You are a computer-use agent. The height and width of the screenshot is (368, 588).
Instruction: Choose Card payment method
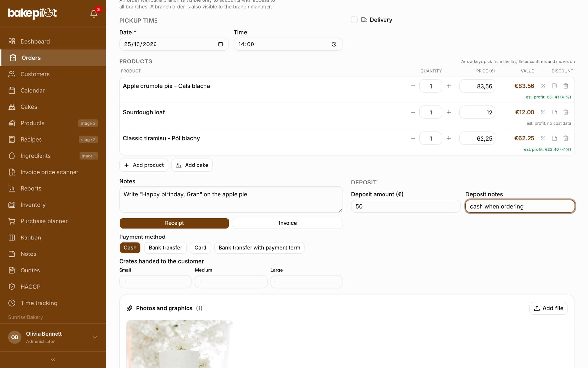pyautogui.click(x=200, y=248)
